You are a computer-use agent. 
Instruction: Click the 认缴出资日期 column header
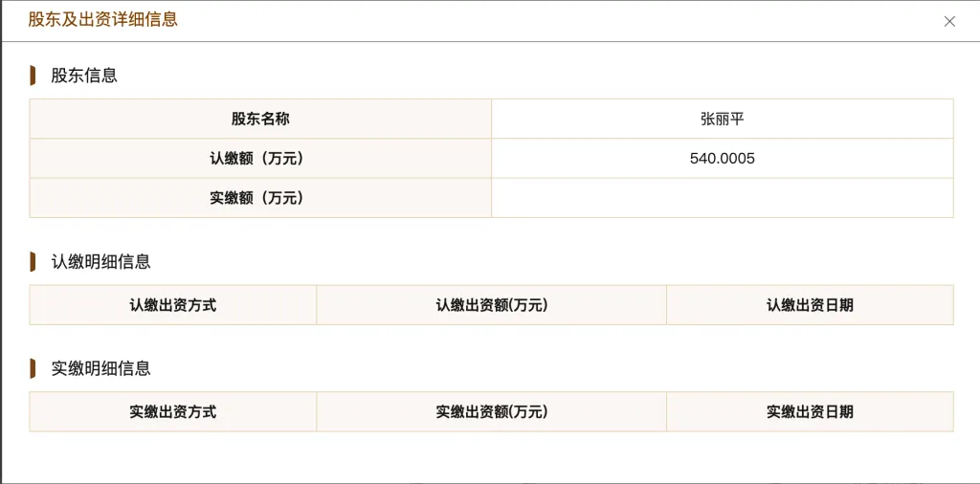click(810, 305)
